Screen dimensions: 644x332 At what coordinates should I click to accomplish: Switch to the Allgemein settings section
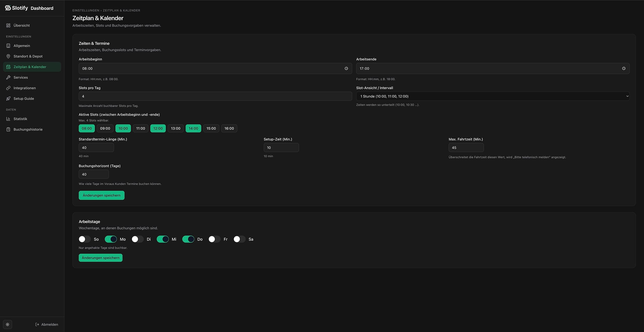tap(22, 46)
